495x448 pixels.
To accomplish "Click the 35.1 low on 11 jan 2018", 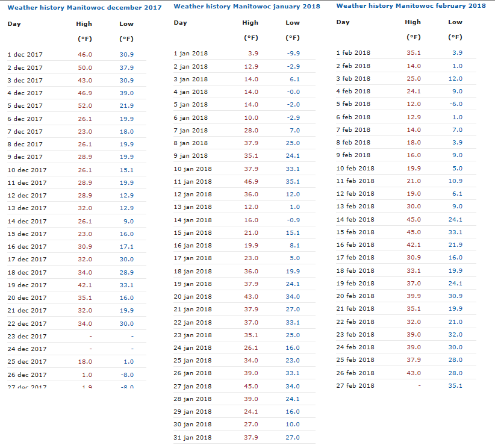I will [293, 181].
